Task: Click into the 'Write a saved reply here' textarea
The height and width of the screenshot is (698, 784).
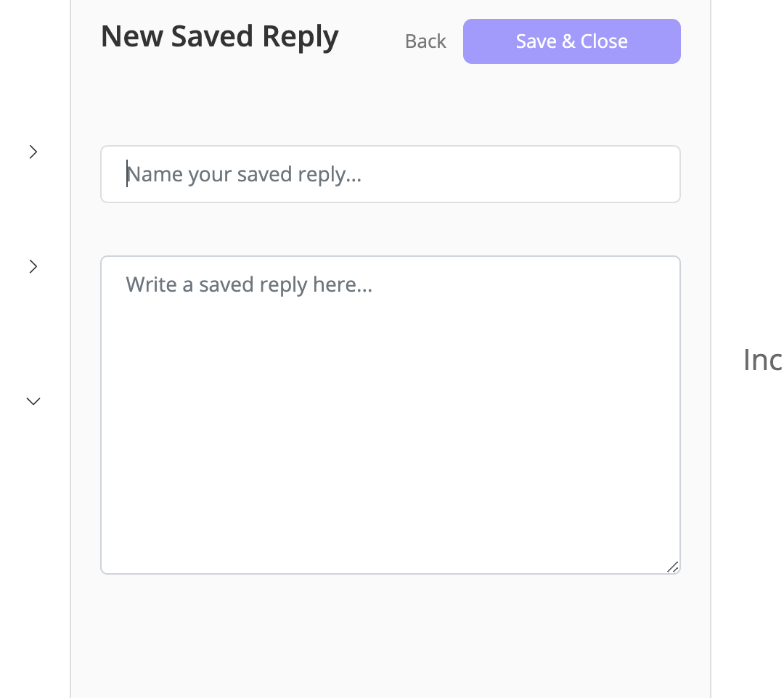Action: click(390, 414)
